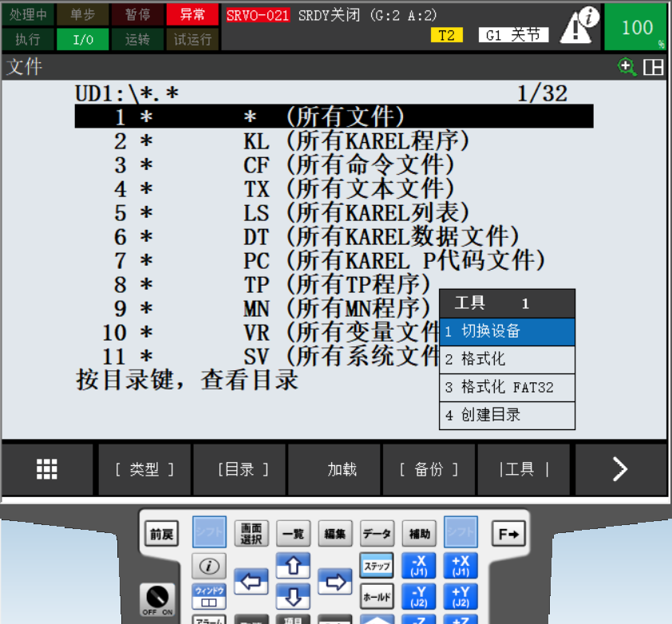Open the [目录] directory softkey menu
Screen dimensions: 672x624
coord(239,470)
